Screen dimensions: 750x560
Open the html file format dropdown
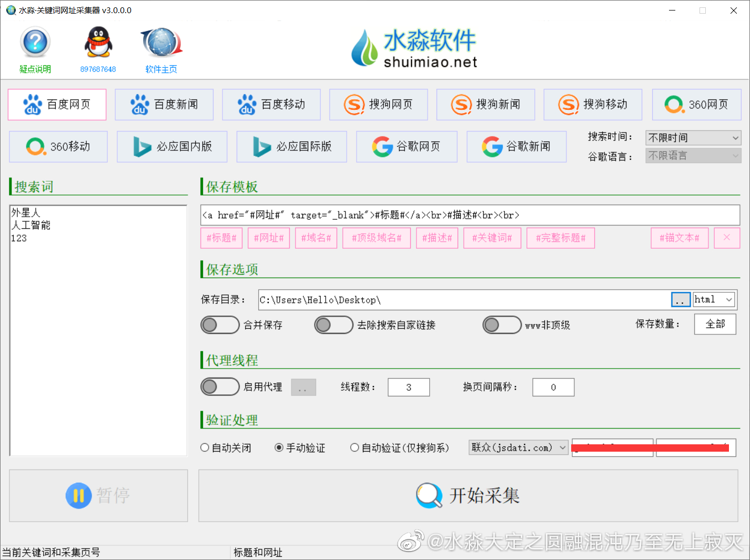714,300
